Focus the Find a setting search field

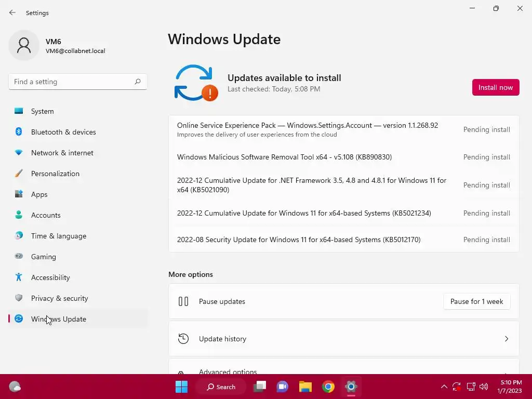(x=78, y=82)
